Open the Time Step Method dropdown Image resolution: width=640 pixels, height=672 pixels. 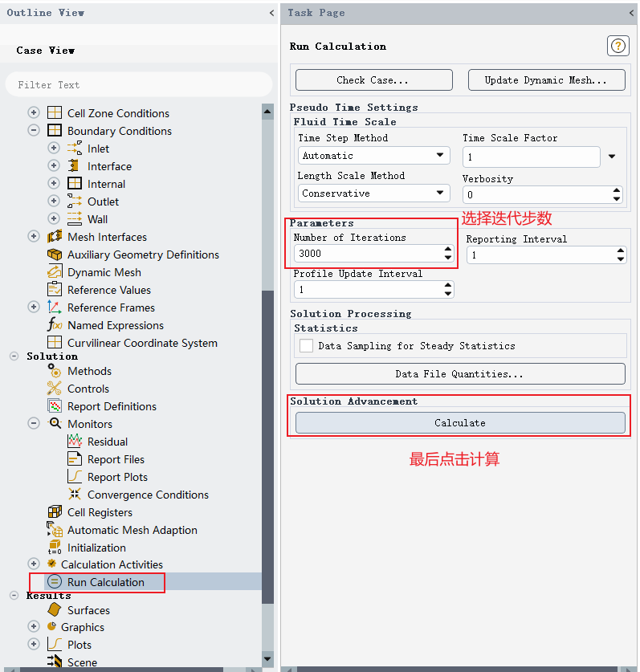coord(373,155)
